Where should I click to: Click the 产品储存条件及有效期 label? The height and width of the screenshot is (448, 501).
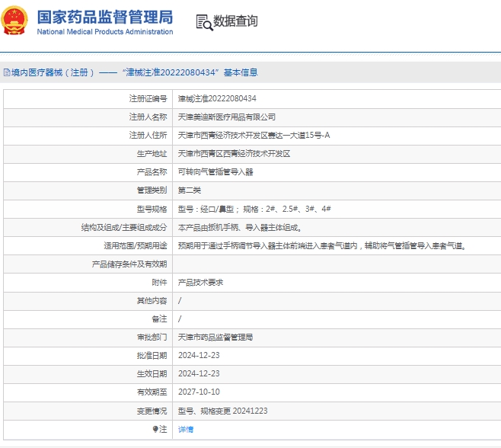[x=129, y=264]
